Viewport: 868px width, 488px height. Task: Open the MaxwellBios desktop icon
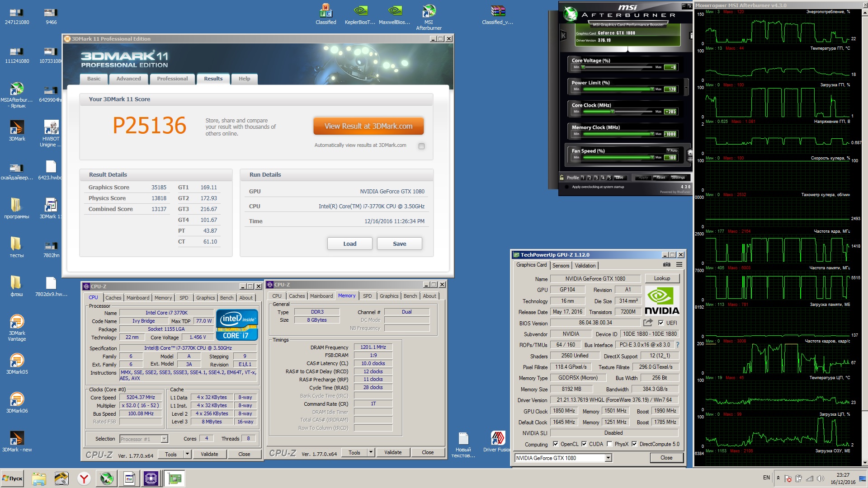point(395,14)
